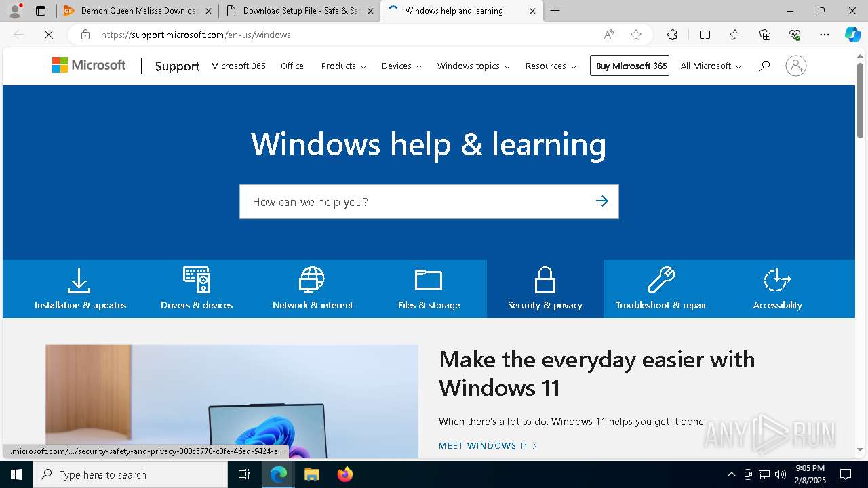Open Split screen icon

(705, 35)
